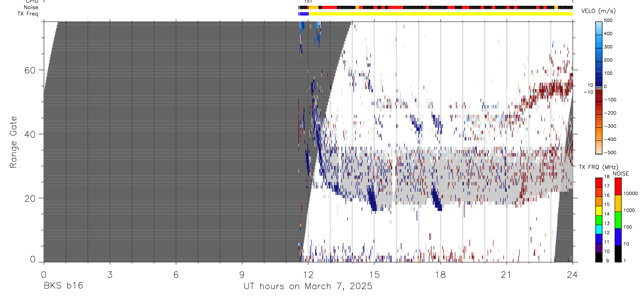Click the '21' tick label on UT hours axis
This screenshot has width=644, height=297.
click(506, 274)
